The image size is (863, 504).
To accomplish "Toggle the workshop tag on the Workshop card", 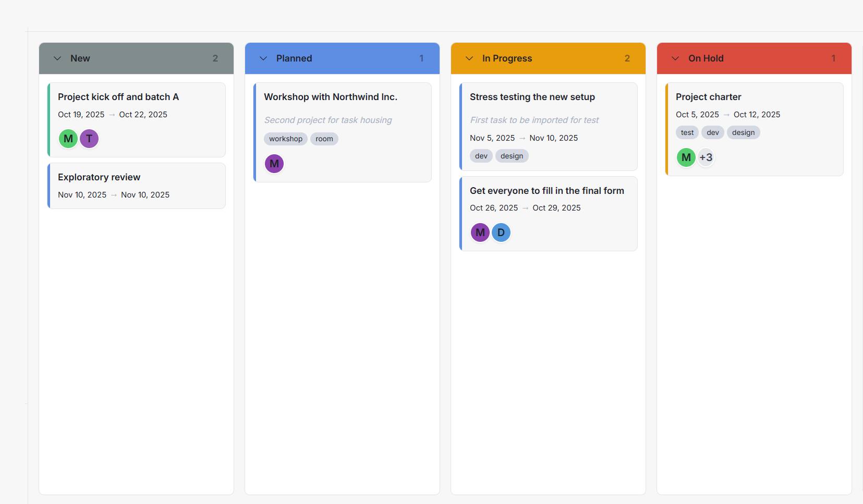I will [x=285, y=139].
